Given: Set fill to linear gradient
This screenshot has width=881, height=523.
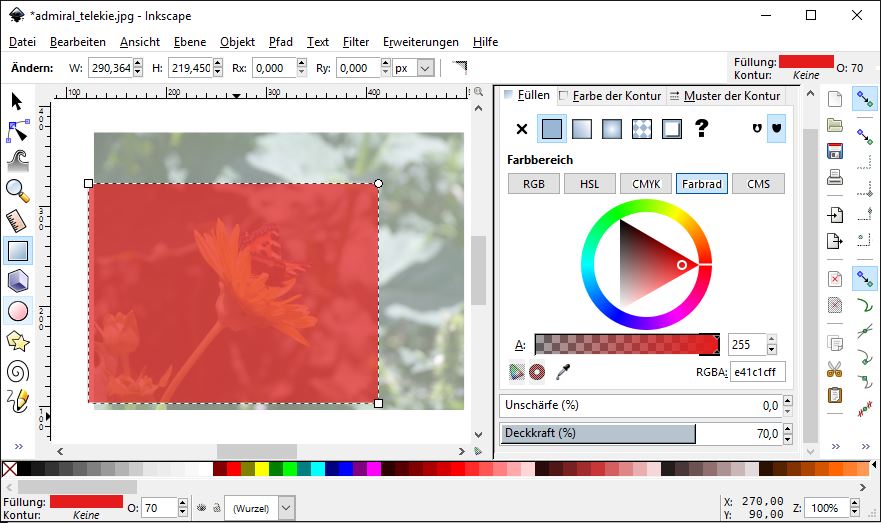Looking at the screenshot, I should tap(581, 128).
